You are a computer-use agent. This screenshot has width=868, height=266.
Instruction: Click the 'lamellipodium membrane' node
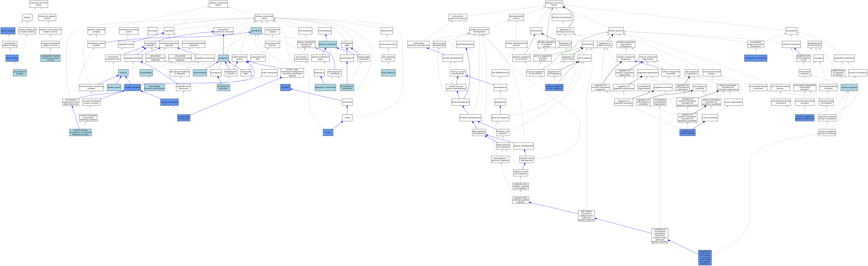pos(347,87)
